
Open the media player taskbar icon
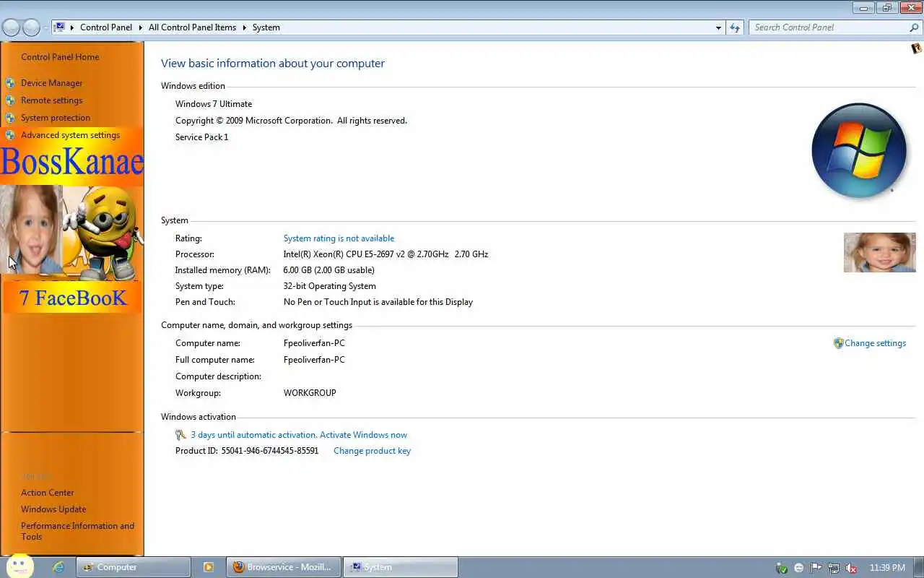tap(209, 567)
